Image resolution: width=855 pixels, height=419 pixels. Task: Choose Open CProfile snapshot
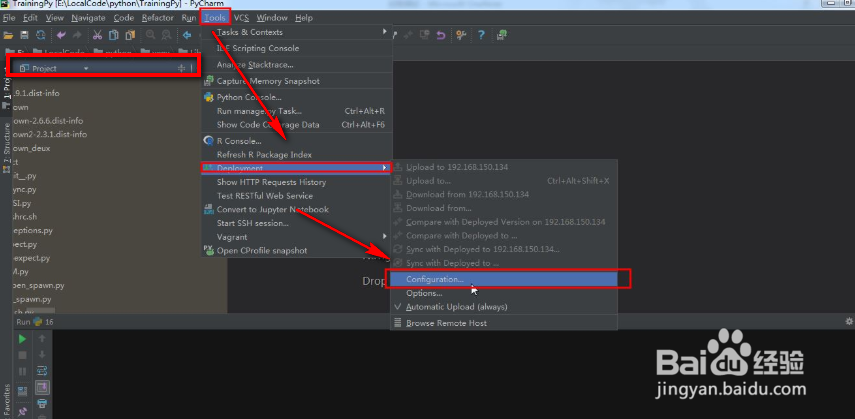point(297,250)
